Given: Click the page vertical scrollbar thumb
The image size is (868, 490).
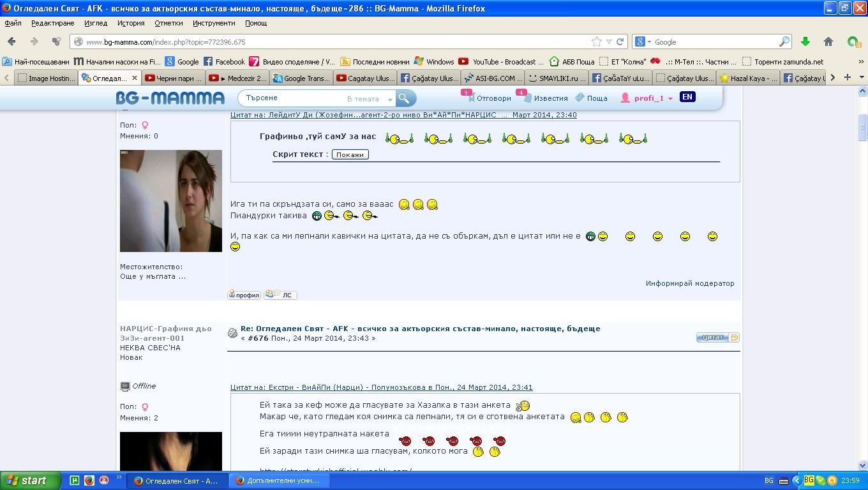Looking at the screenshot, I should tap(863, 126).
